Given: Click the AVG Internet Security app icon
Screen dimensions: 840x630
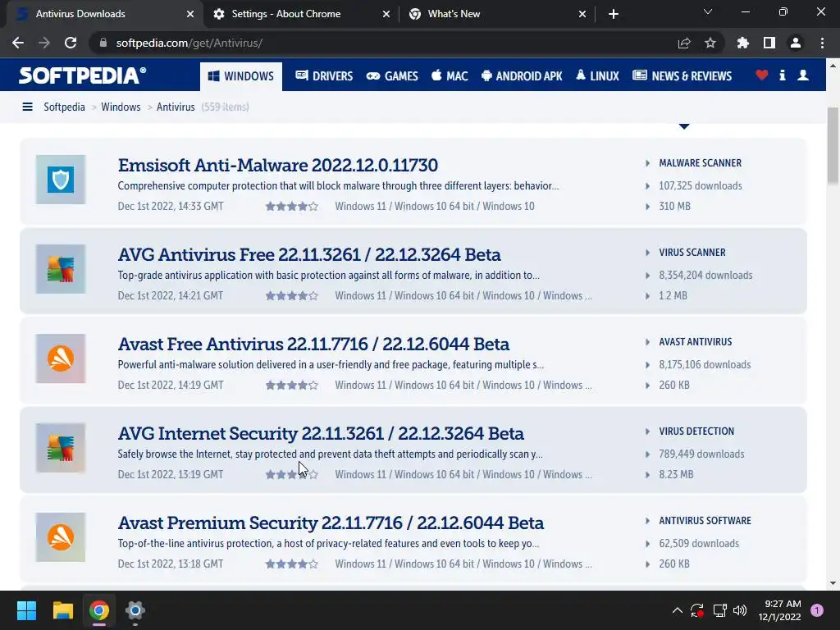Looking at the screenshot, I should 61,448.
